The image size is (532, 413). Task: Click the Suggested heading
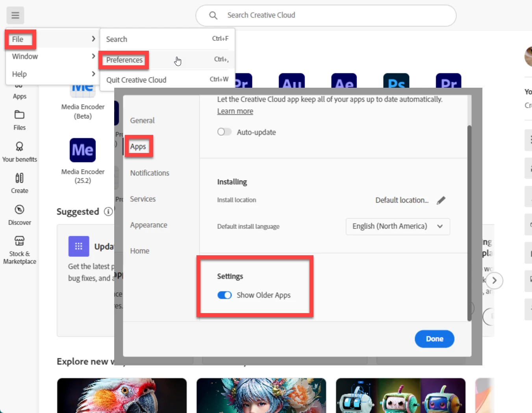78,212
